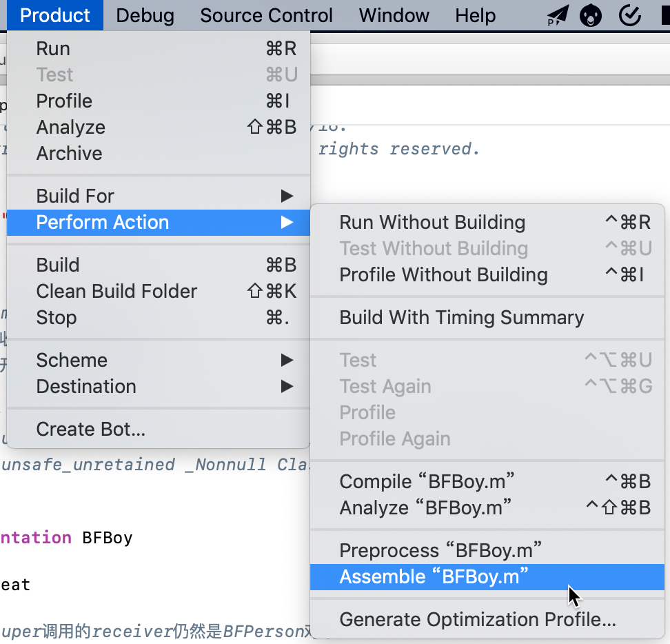The image size is (670, 644).
Task: Select Compile "BFBoy.m"
Action: (487, 481)
